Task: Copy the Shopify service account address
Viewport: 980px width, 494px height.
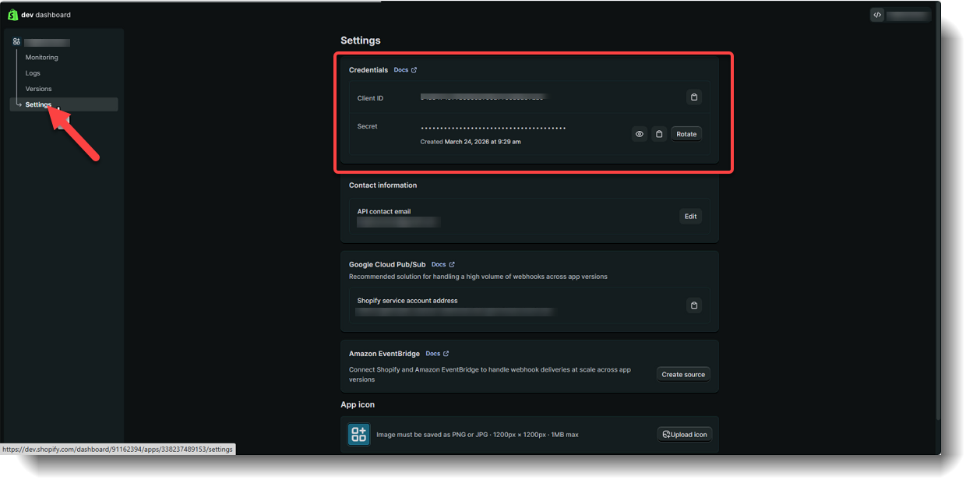Action: [694, 305]
